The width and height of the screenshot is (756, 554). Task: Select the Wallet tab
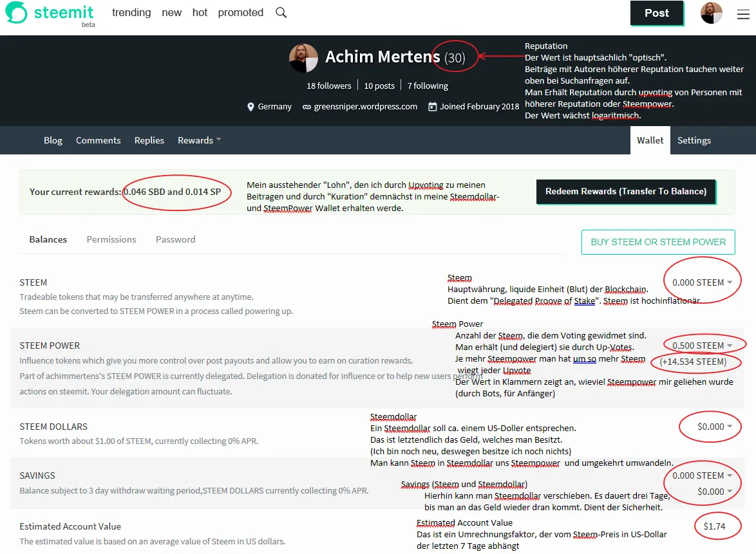(x=650, y=140)
